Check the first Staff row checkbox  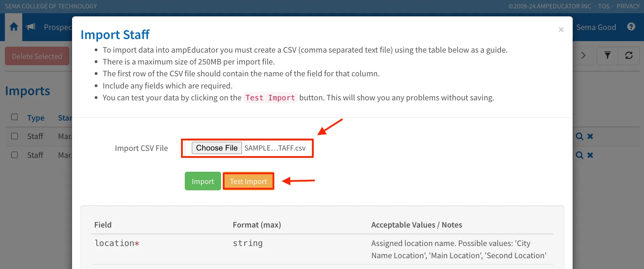click(x=14, y=136)
